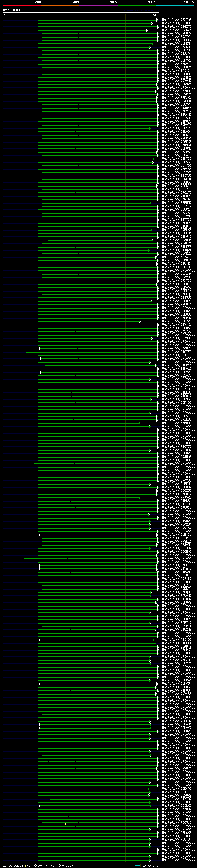
Task: Open hit UniRef100_Q9FDZ9
Action: pos(177,33)
